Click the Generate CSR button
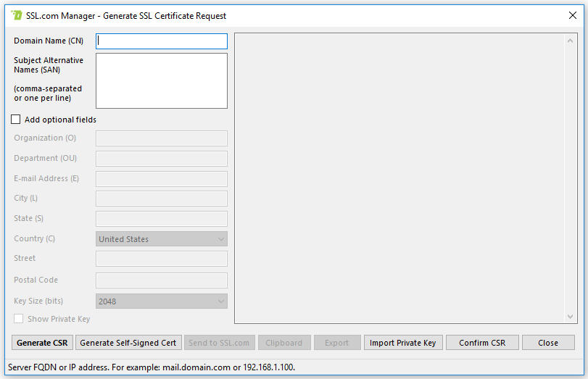This screenshot has height=379, width=588. click(42, 343)
